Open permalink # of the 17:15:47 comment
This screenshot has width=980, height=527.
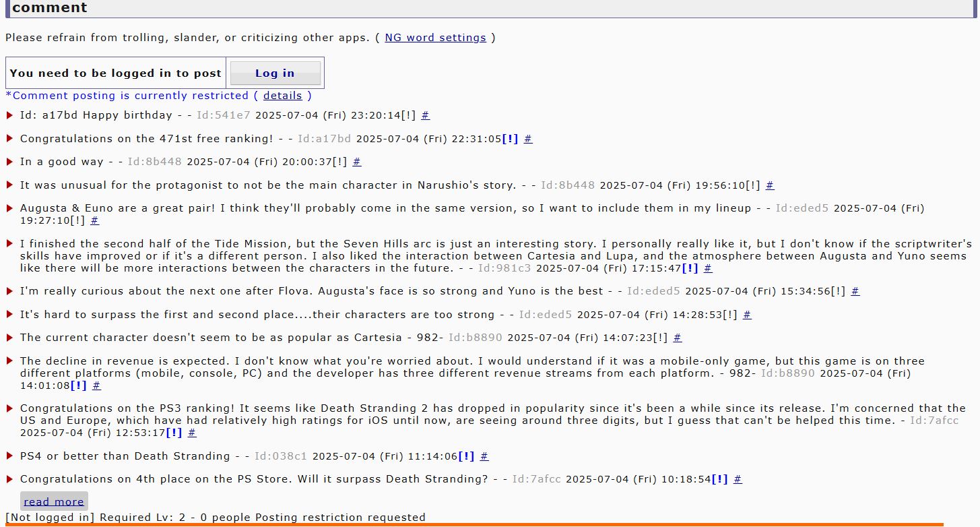[x=708, y=268]
